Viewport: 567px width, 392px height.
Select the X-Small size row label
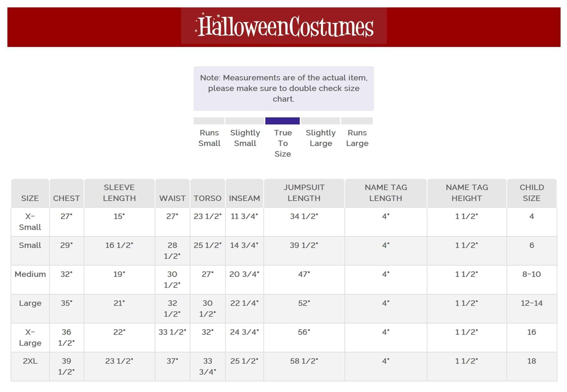coord(30,222)
